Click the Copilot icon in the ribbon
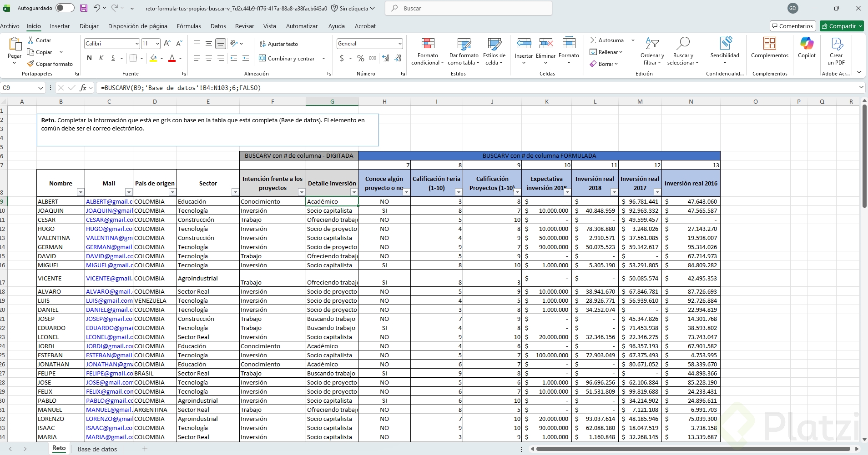 [x=807, y=44]
